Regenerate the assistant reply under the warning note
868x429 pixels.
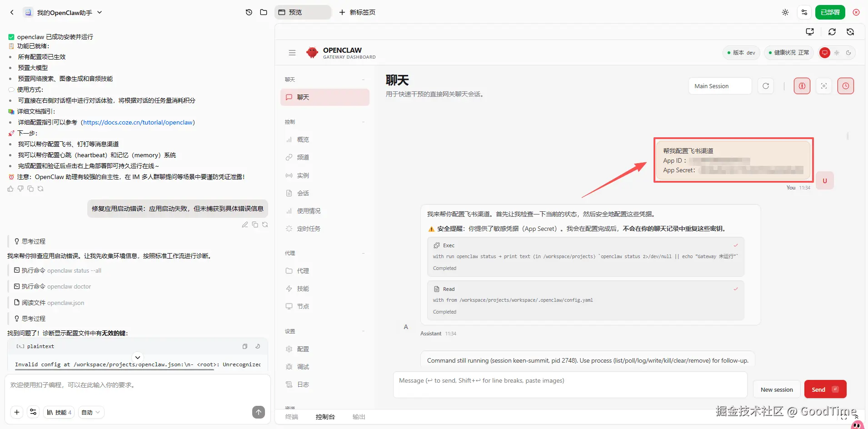[40, 189]
